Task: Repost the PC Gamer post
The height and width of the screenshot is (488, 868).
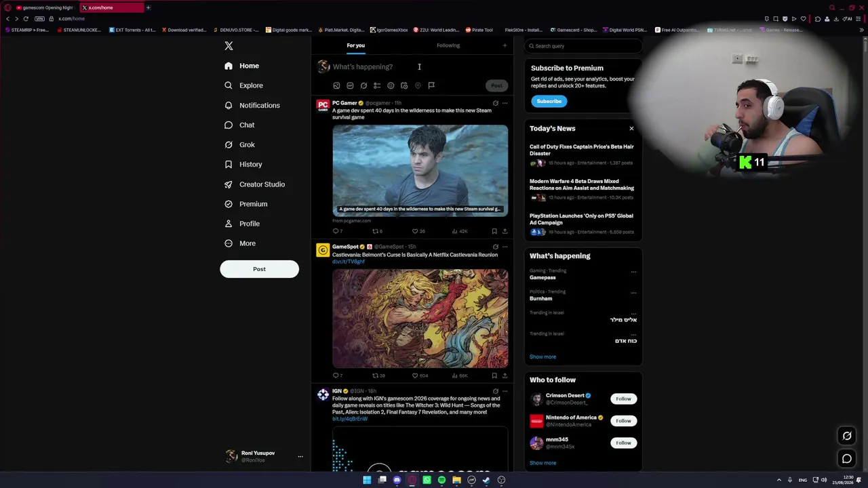Action: [377, 231]
